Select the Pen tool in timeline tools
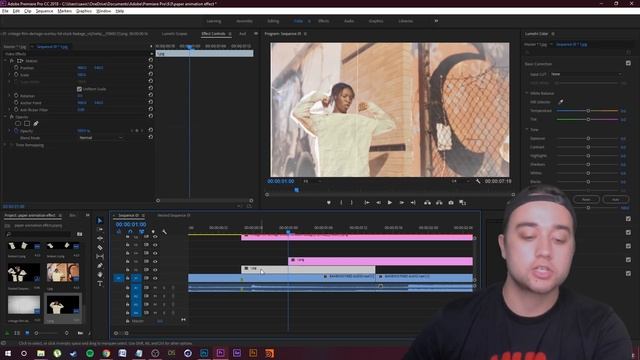 (x=100, y=265)
